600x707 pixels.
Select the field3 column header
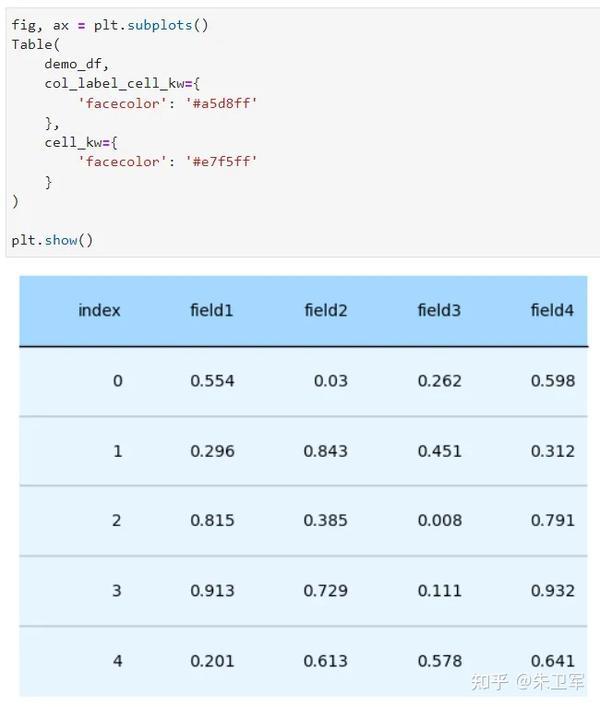point(439,310)
